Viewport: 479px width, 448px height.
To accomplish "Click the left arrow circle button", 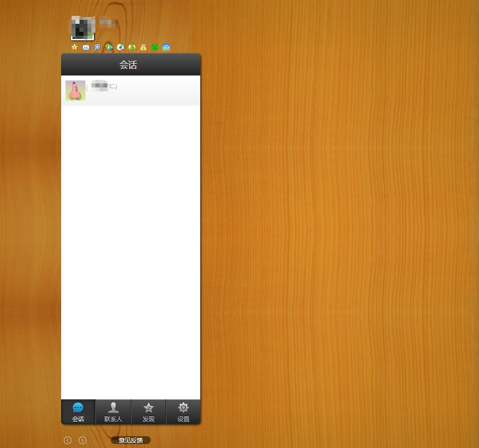I will pos(68,440).
